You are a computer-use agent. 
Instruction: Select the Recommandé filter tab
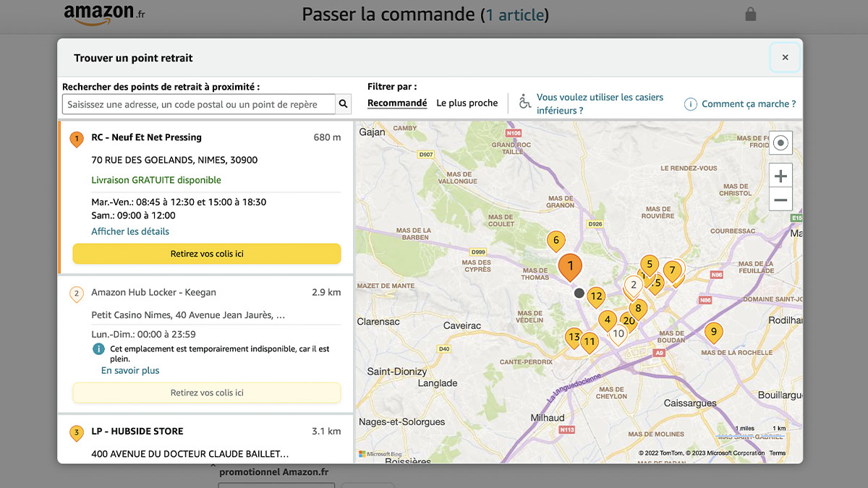(x=397, y=103)
